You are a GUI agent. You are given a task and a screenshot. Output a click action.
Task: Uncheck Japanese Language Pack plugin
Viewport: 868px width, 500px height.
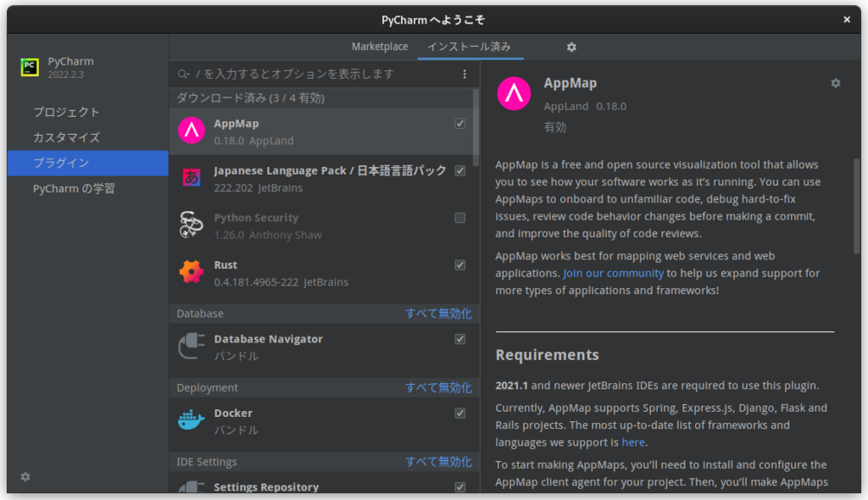(x=460, y=170)
